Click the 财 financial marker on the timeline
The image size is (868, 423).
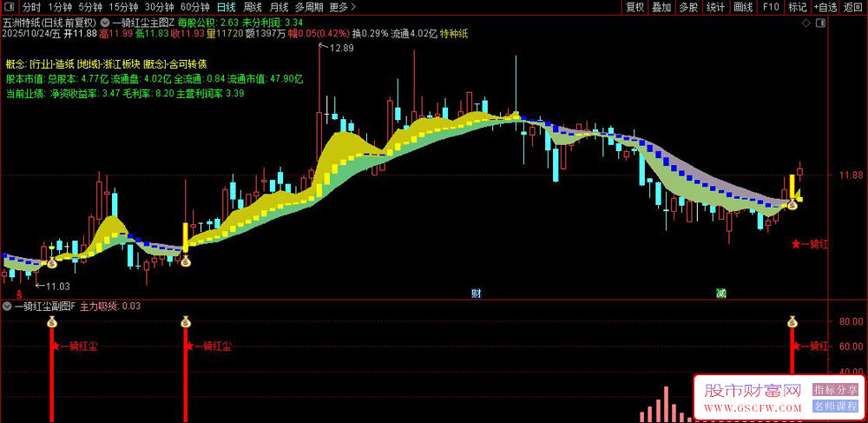476,293
